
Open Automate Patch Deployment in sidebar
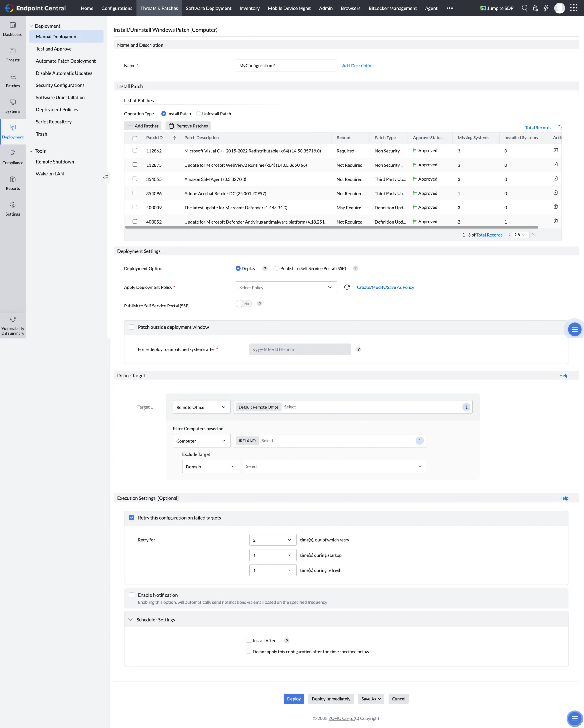66,61
